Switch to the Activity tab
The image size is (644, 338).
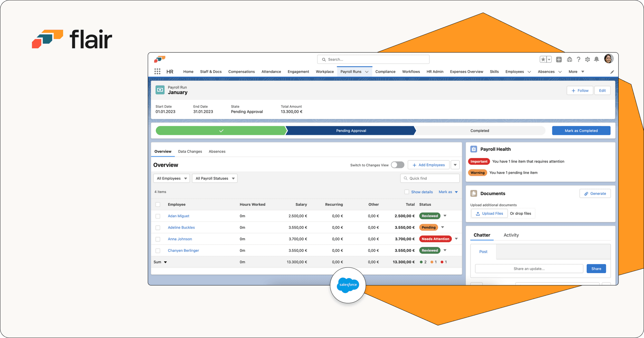click(x=511, y=235)
